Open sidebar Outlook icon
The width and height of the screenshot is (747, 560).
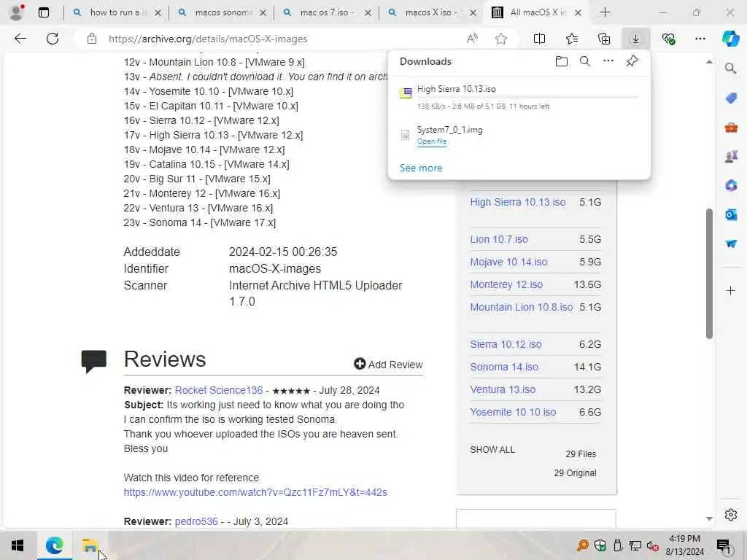[731, 215]
